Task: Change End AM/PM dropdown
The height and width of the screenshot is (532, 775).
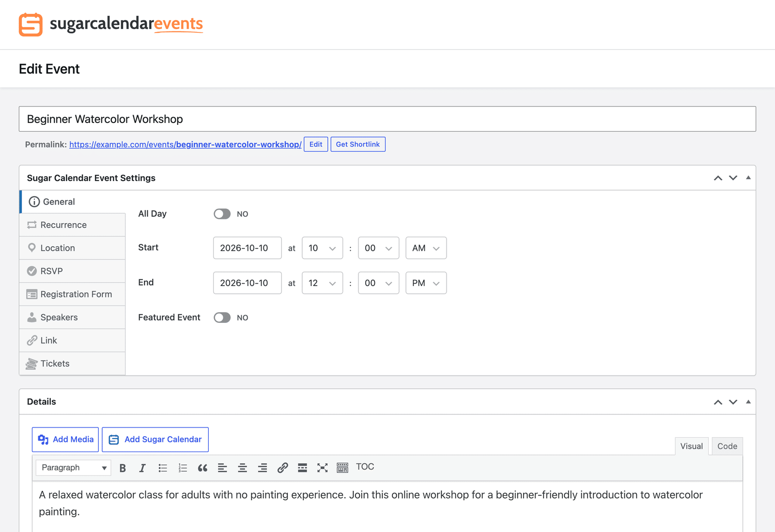Action: [426, 283]
